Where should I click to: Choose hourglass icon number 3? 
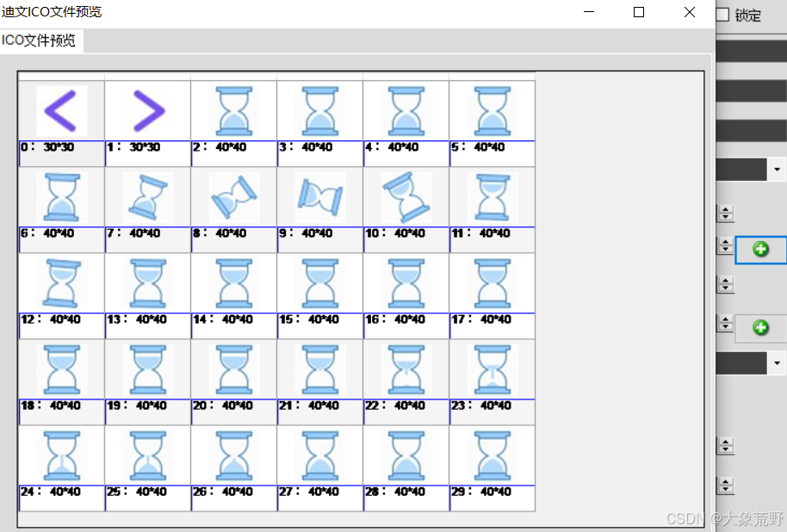(320, 111)
